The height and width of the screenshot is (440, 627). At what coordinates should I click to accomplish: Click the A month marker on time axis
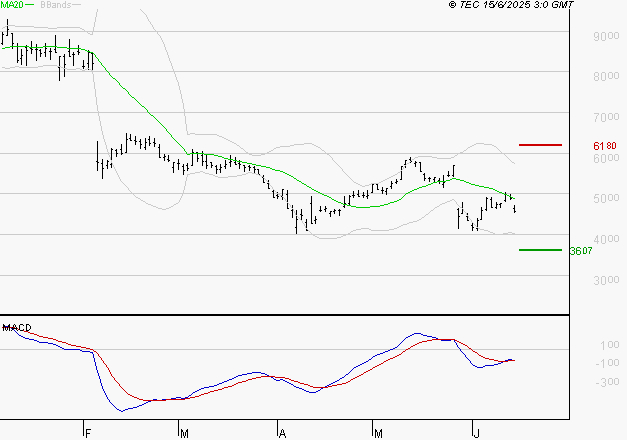click(282, 434)
